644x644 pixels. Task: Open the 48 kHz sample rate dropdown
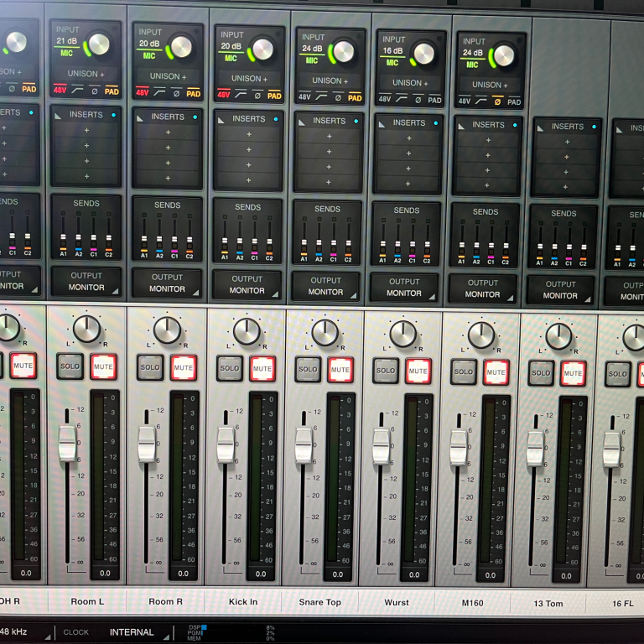click(24, 632)
